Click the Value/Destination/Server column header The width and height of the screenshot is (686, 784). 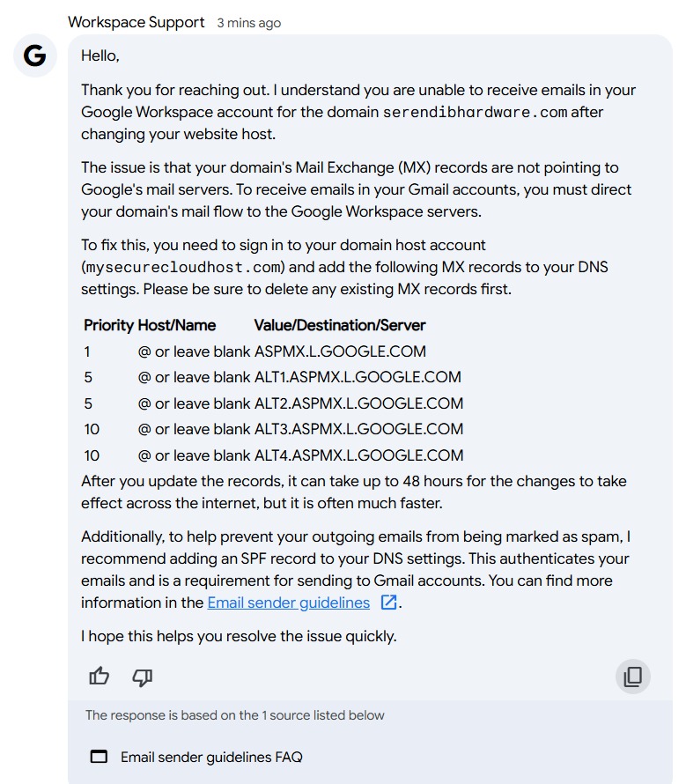click(340, 326)
